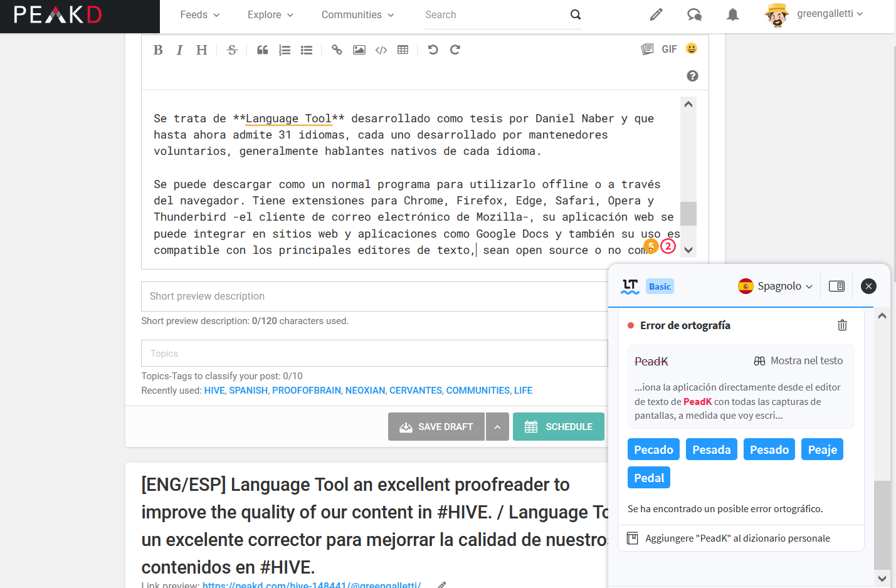Open the Explore menu
This screenshot has width=896, height=588.
(270, 14)
